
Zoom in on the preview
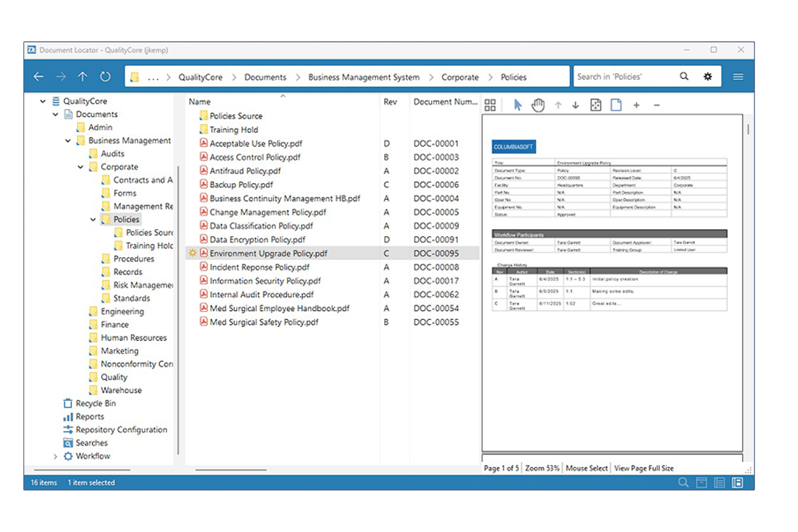click(x=636, y=105)
